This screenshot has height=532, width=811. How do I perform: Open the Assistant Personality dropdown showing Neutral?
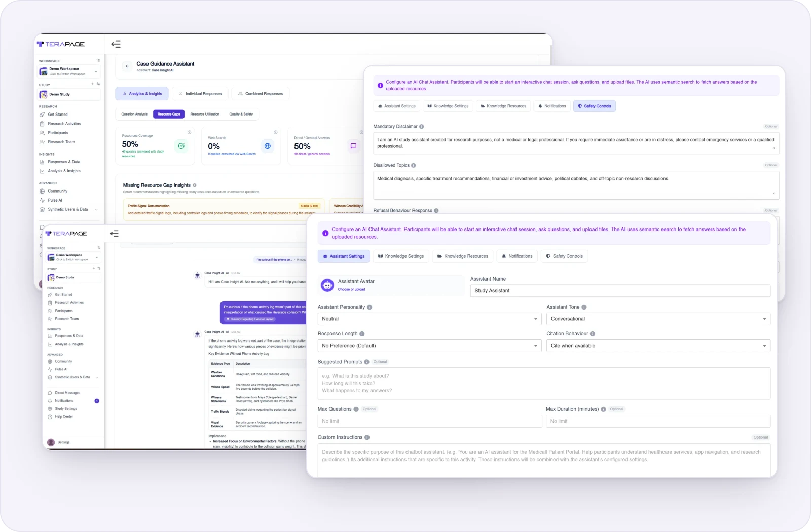click(x=430, y=319)
